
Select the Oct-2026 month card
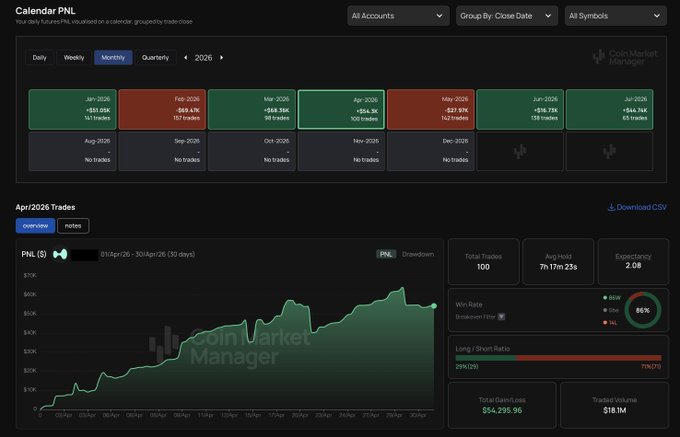pyautogui.click(x=252, y=151)
